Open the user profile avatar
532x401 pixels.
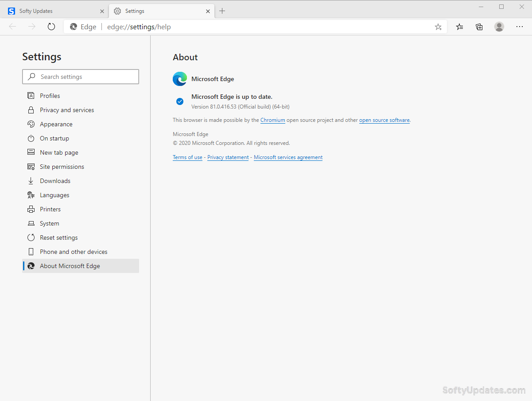coord(499,27)
